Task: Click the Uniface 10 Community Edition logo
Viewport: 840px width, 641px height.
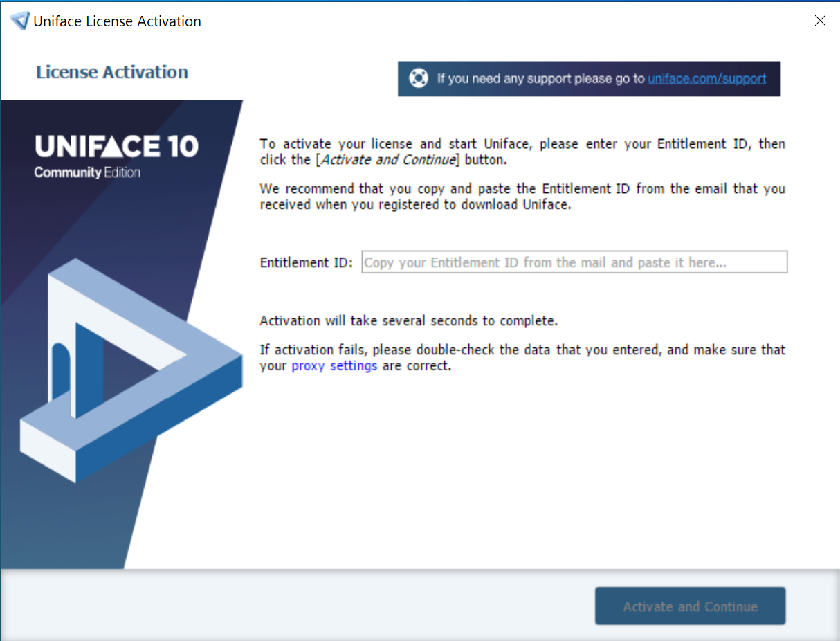Action: (116, 156)
